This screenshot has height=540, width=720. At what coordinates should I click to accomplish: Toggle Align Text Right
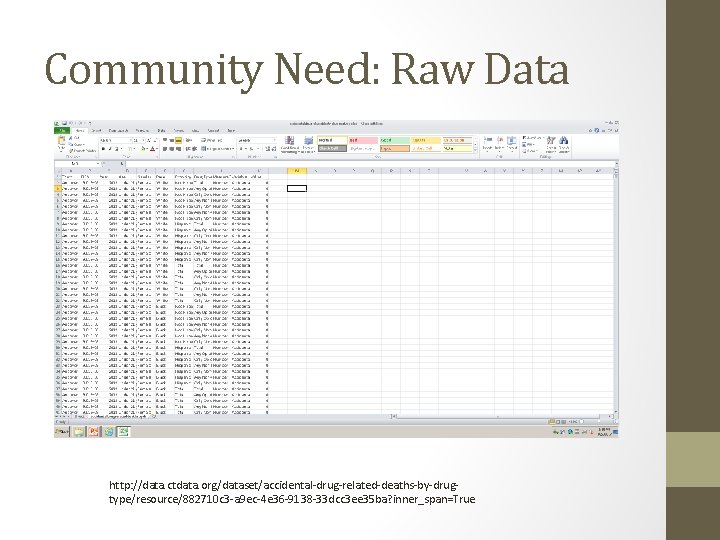(x=178, y=149)
